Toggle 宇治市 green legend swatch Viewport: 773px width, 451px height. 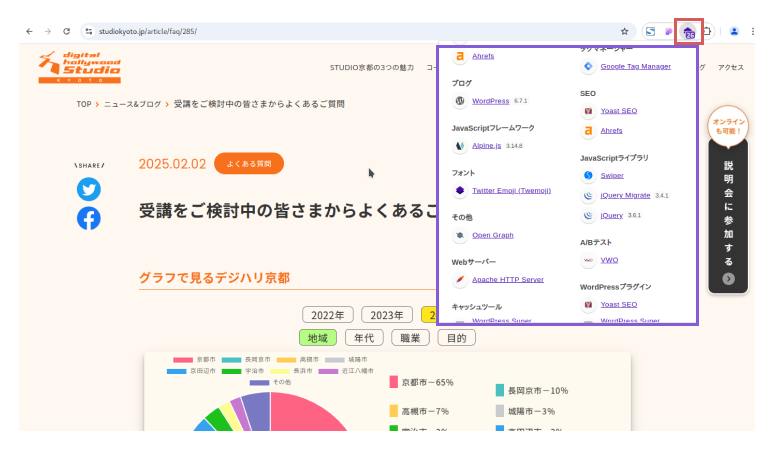[231, 371]
